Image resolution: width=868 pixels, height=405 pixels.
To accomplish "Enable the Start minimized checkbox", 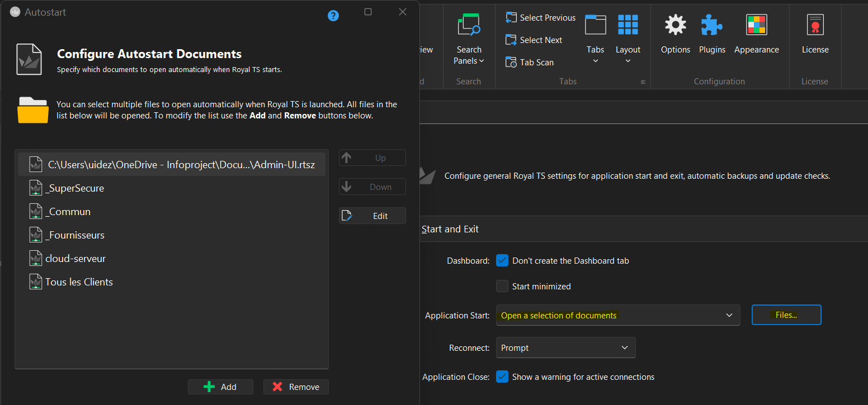I will point(502,287).
